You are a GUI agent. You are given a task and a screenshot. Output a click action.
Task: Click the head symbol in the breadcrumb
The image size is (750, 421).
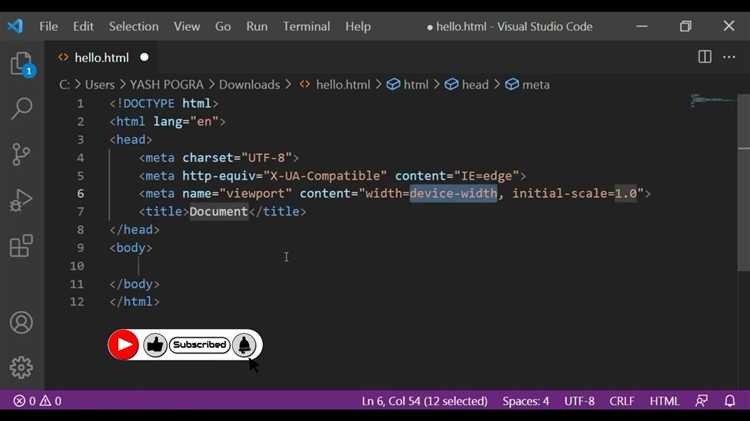pos(467,85)
